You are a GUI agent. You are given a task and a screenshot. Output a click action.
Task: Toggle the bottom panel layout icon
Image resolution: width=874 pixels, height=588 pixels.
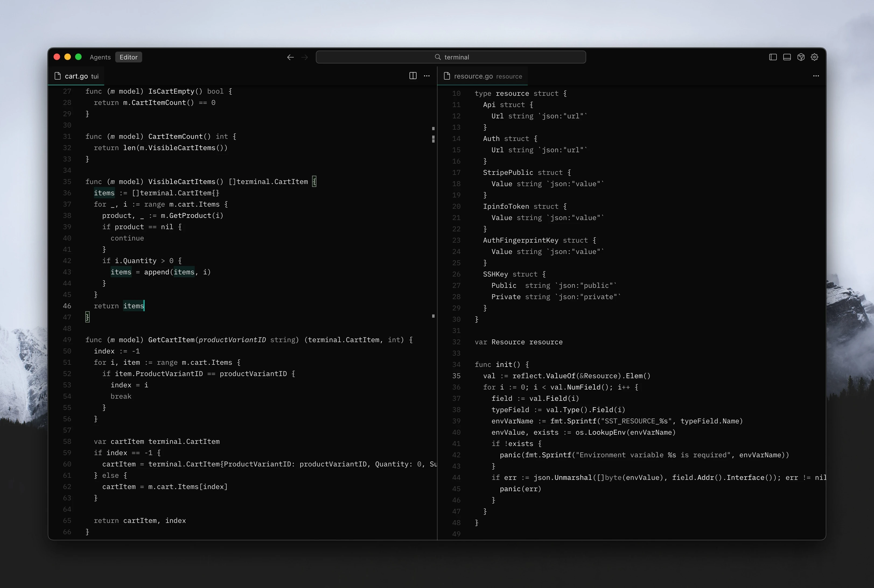click(787, 57)
